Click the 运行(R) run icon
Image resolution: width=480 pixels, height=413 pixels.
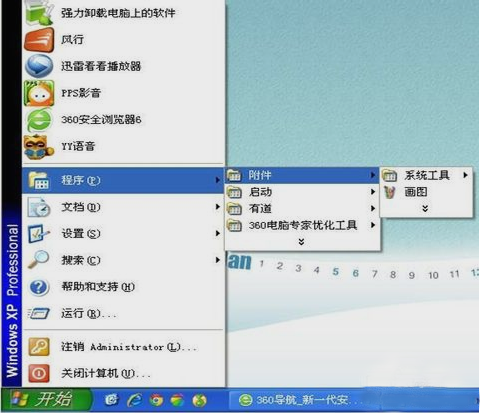coord(39,313)
